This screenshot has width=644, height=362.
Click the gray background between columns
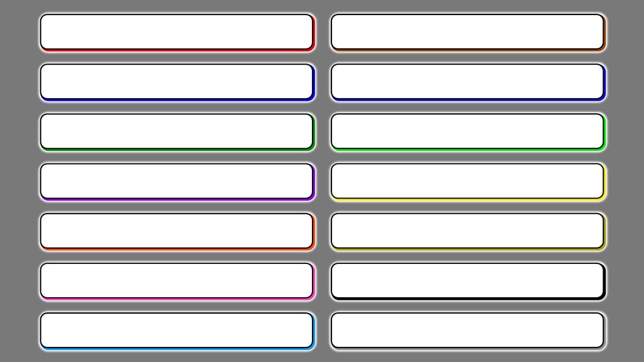[x=323, y=181]
